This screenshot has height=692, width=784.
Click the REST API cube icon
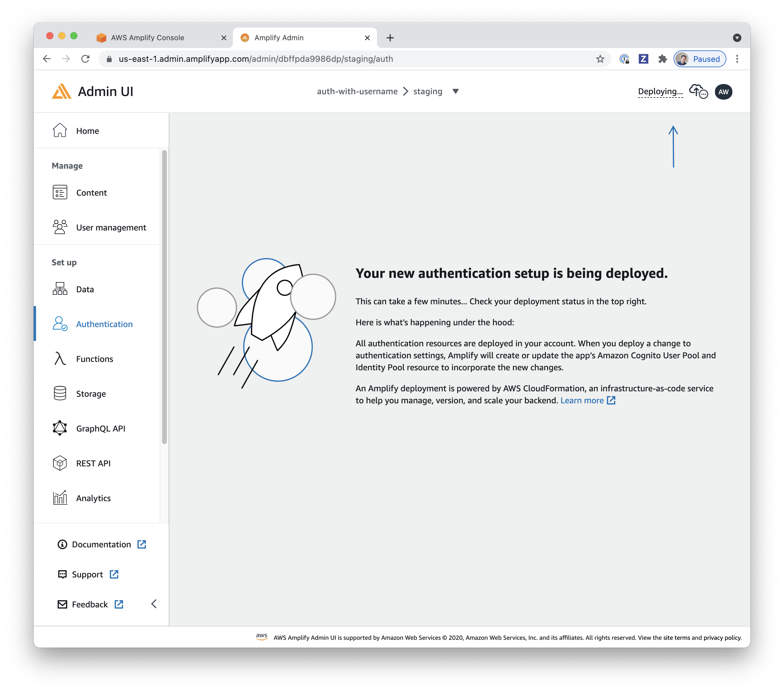click(60, 463)
